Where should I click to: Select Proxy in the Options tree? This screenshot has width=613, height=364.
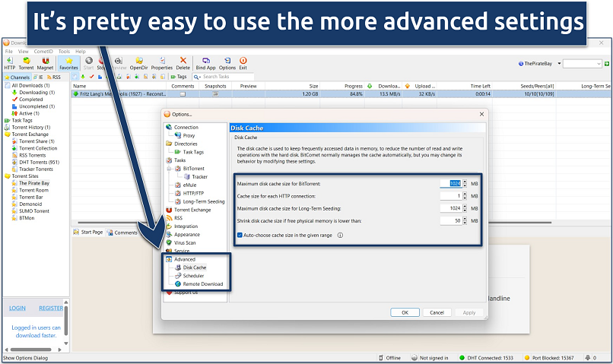pyautogui.click(x=189, y=135)
